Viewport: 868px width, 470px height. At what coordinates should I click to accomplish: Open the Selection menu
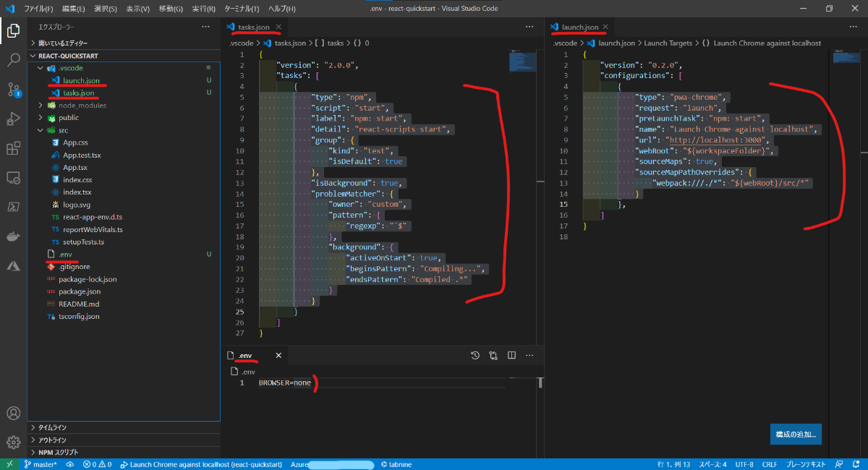point(106,9)
